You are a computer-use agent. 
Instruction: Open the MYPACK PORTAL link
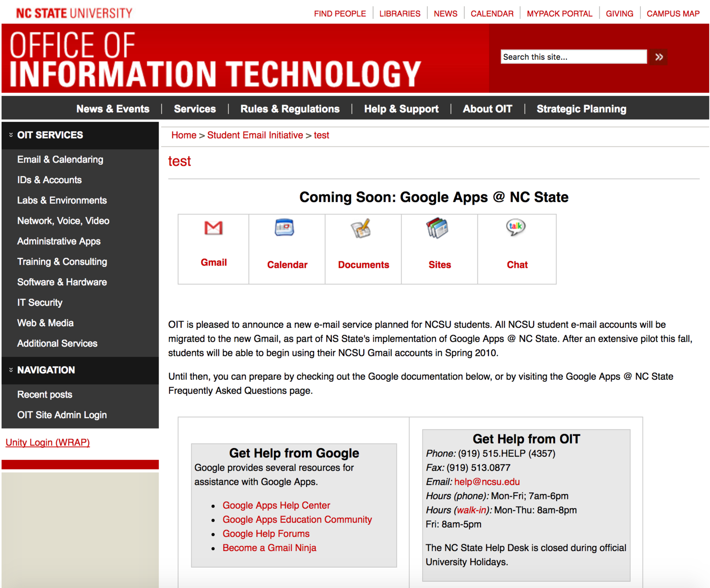[x=560, y=14]
